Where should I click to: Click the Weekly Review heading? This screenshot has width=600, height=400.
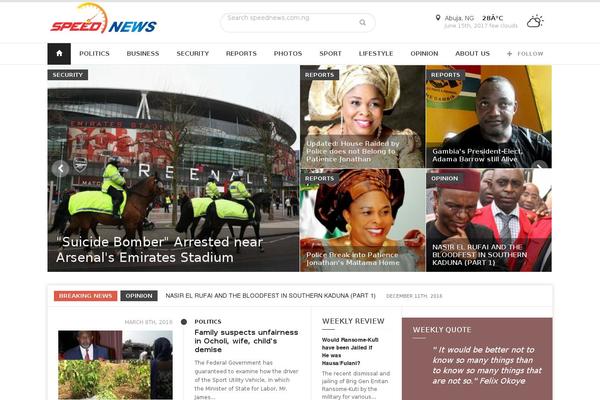pos(353,321)
